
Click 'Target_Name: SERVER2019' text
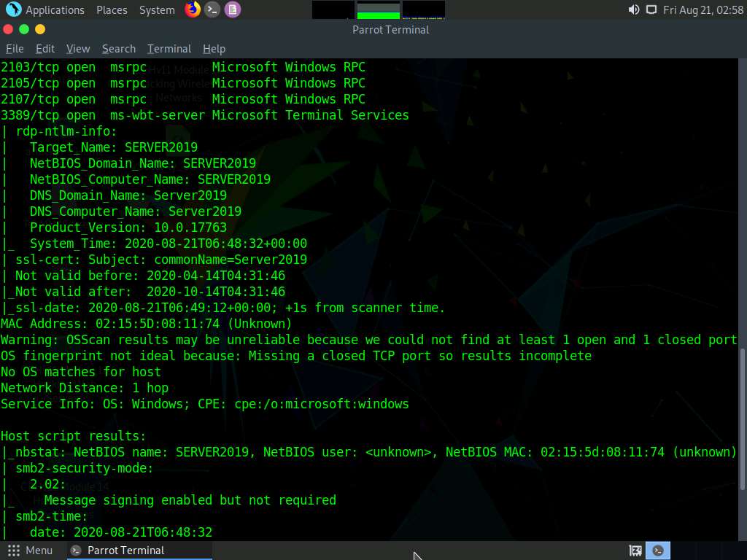(113, 147)
